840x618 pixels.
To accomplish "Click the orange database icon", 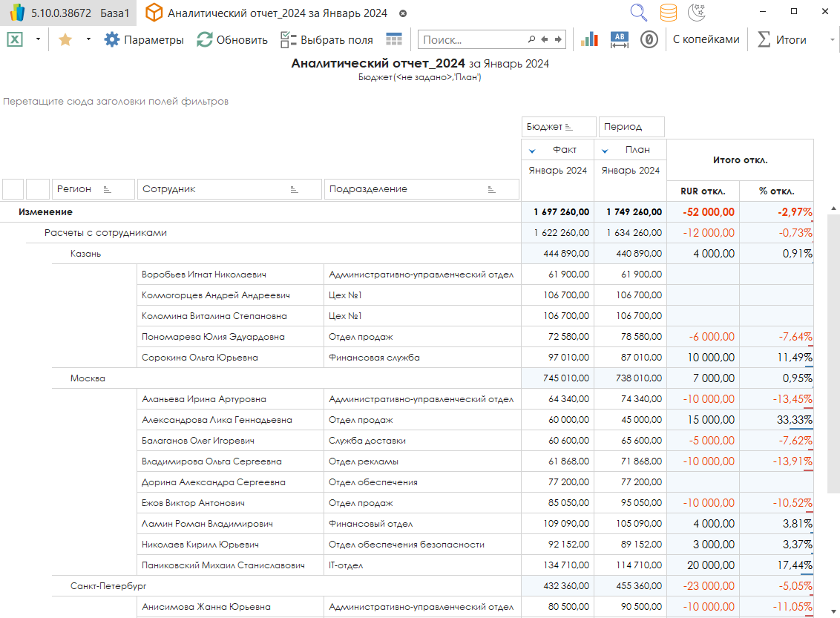I will 668,13.
